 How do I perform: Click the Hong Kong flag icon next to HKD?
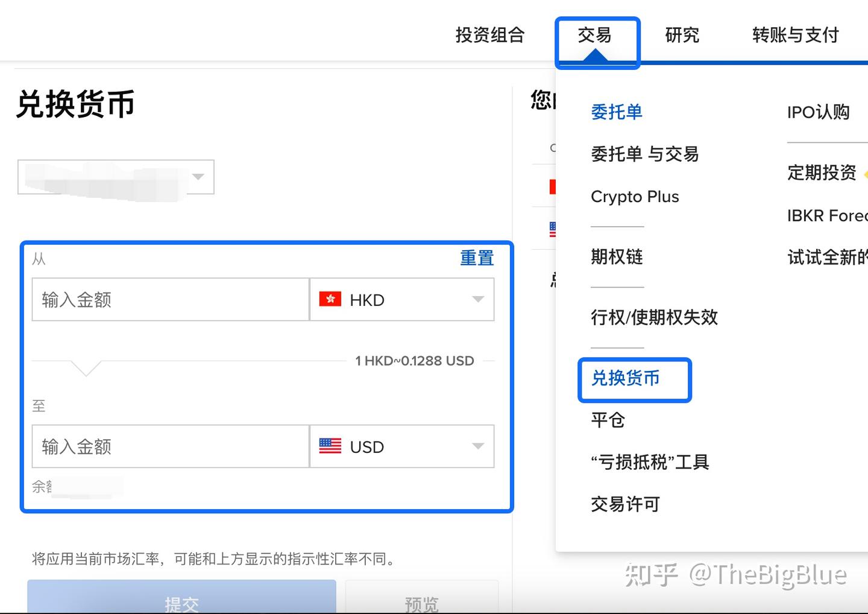click(x=329, y=299)
